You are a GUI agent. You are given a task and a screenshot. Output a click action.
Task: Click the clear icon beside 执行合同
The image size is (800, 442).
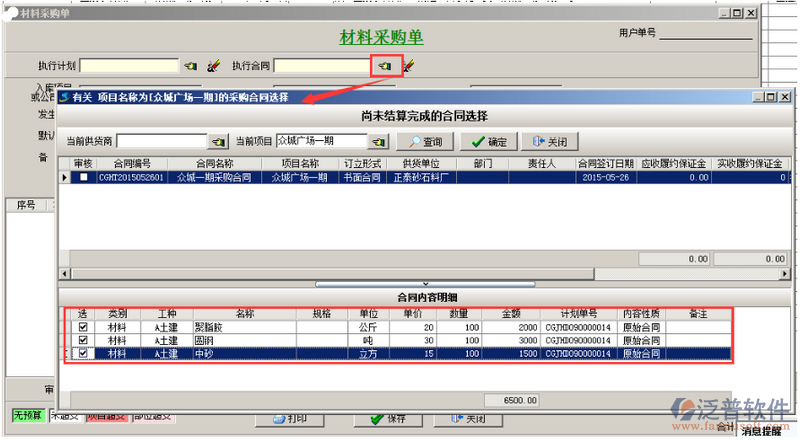point(408,66)
